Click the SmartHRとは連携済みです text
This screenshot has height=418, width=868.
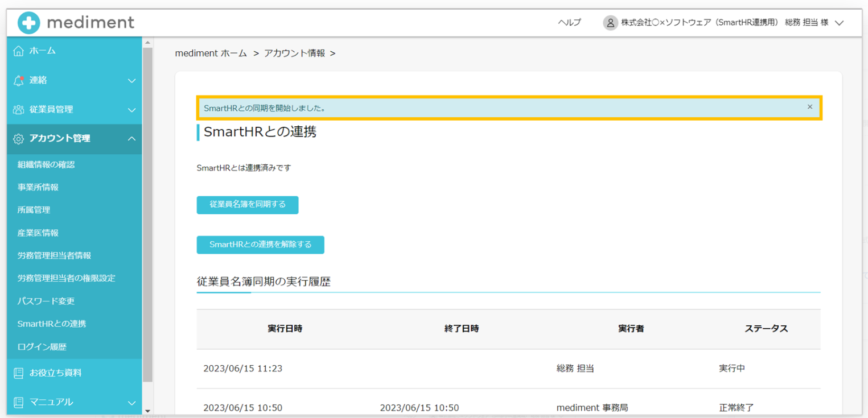[244, 168]
